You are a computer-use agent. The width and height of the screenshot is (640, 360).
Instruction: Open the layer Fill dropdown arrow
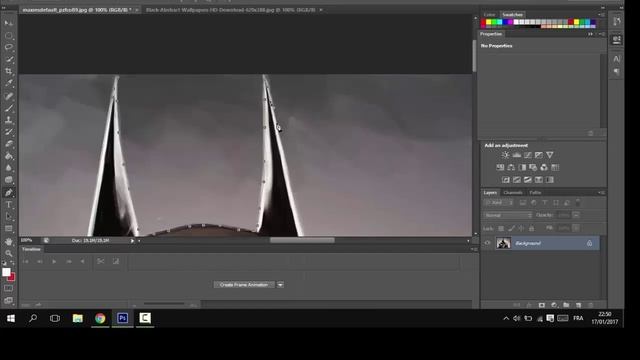(x=576, y=228)
